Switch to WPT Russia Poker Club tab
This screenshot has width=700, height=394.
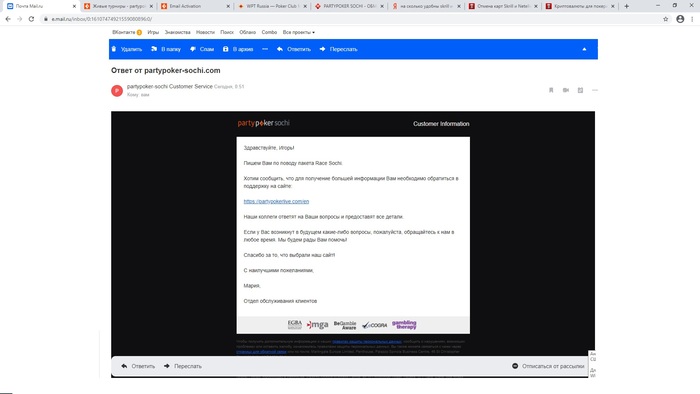tap(272, 6)
